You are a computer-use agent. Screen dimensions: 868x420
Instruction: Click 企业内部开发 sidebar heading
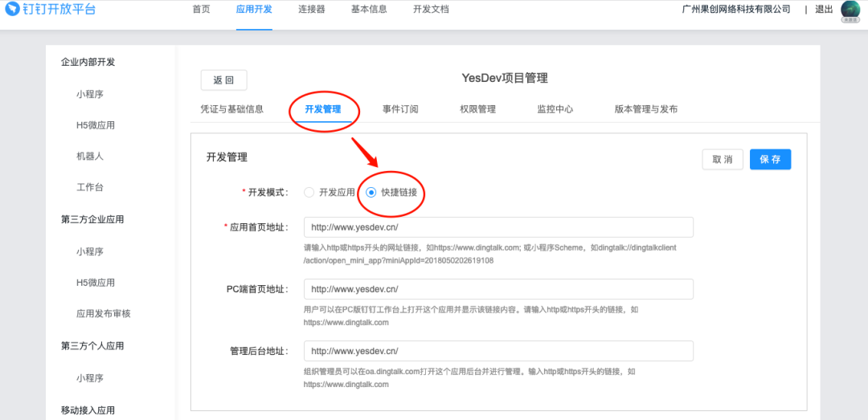tap(88, 62)
